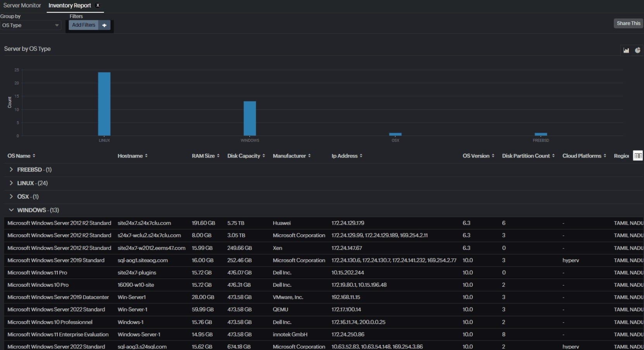Sort by RAM Size column
This screenshot has width=644, height=350.
(206, 156)
